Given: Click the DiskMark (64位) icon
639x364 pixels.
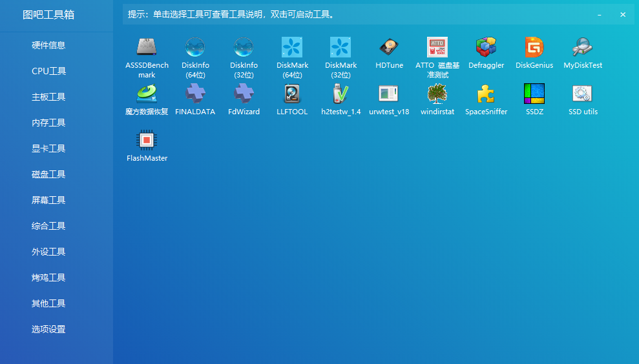Looking at the screenshot, I should tap(292, 47).
